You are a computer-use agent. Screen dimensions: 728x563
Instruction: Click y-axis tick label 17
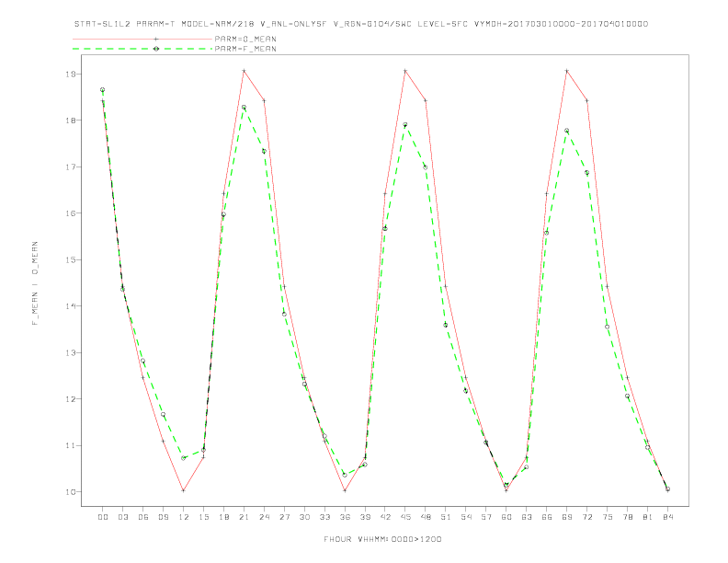pyautogui.click(x=71, y=167)
